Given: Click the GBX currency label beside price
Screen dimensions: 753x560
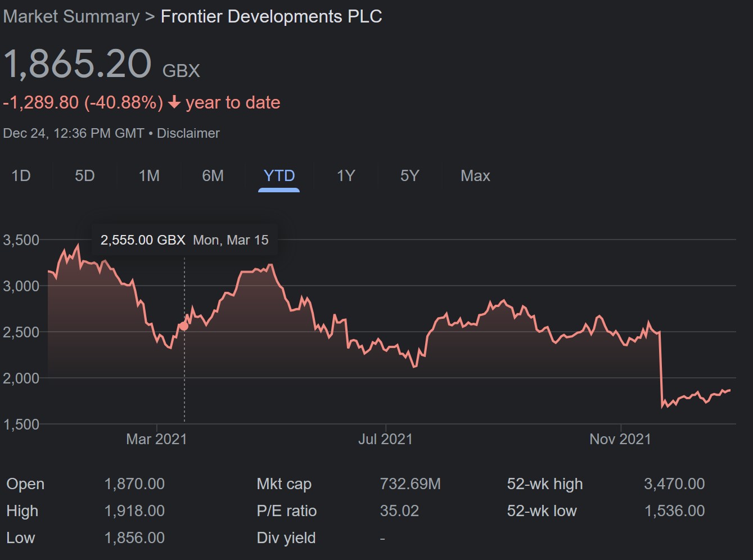Looking at the screenshot, I should [181, 71].
